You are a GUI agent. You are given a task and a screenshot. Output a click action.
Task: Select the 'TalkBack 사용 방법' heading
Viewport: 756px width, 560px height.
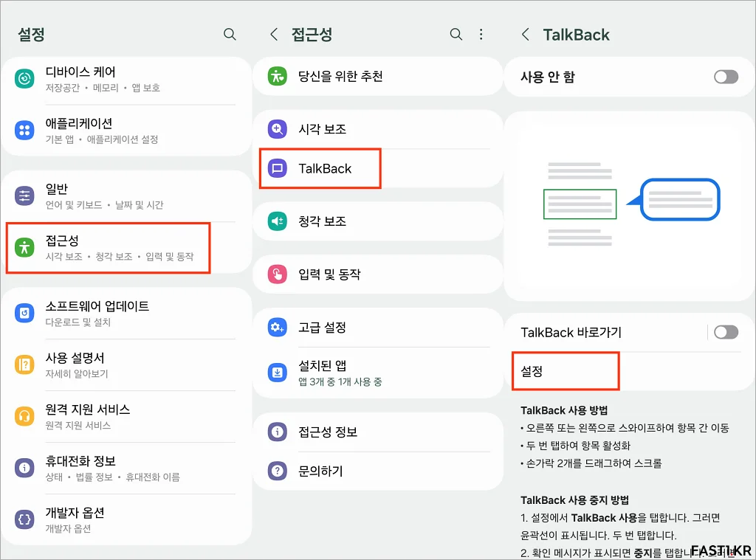564,411
